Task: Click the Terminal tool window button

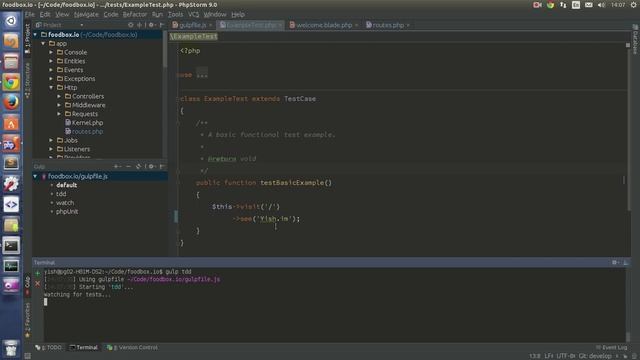Action: click(84, 347)
